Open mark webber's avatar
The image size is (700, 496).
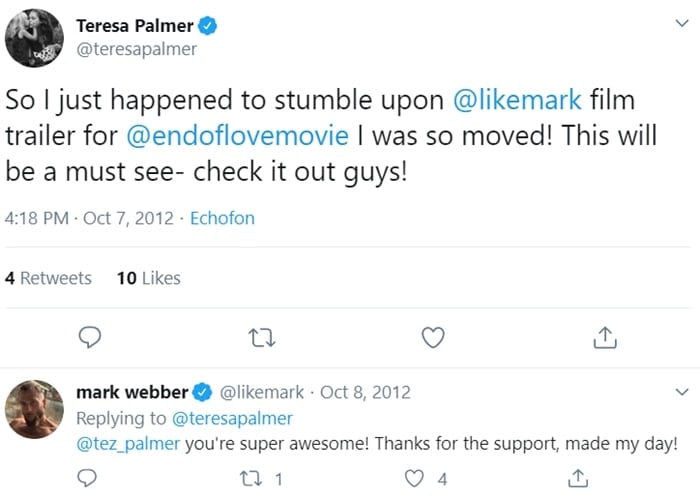pyautogui.click(x=35, y=408)
